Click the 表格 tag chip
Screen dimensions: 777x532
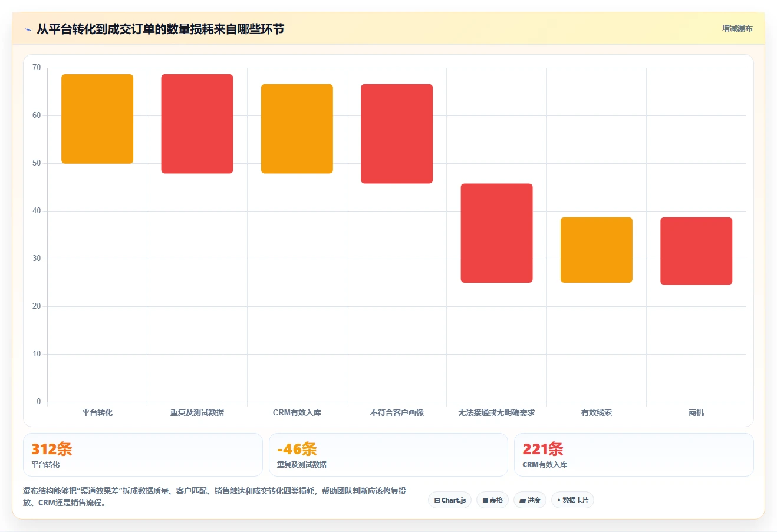[492, 500]
